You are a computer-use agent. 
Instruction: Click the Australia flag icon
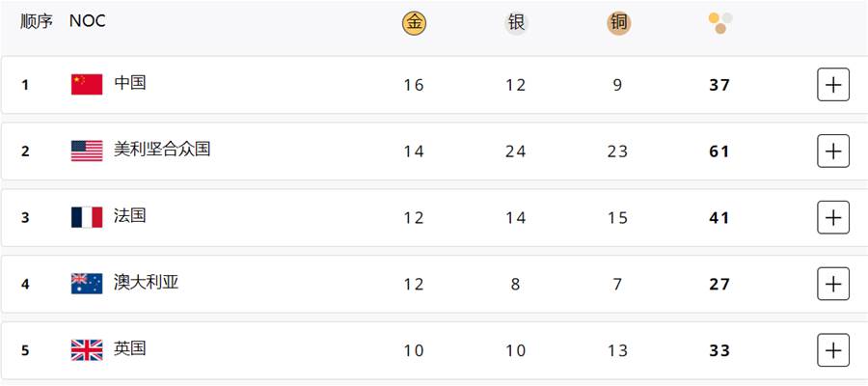(87, 284)
